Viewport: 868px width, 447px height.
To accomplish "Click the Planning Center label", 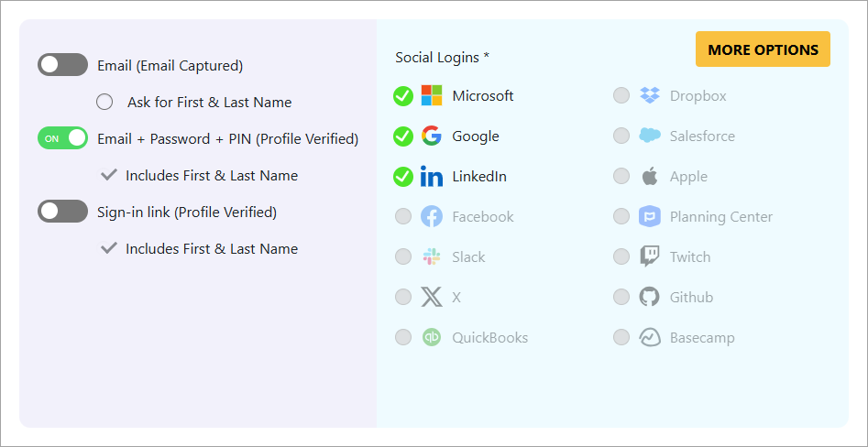I will [720, 217].
